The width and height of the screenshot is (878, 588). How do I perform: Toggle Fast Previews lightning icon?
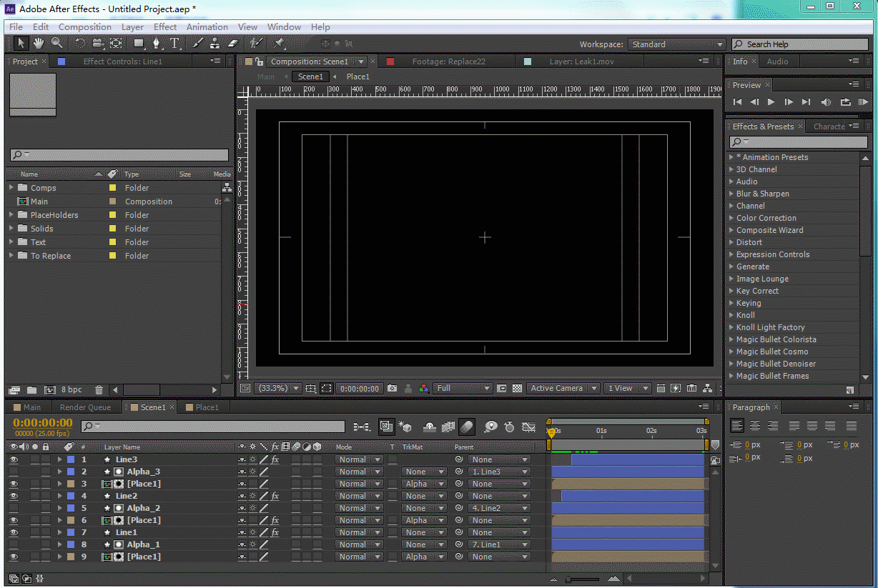[676, 388]
